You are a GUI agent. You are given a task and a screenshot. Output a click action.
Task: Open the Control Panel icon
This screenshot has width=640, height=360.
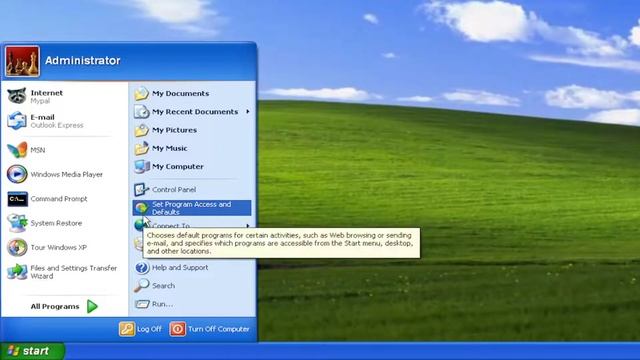coord(141,189)
